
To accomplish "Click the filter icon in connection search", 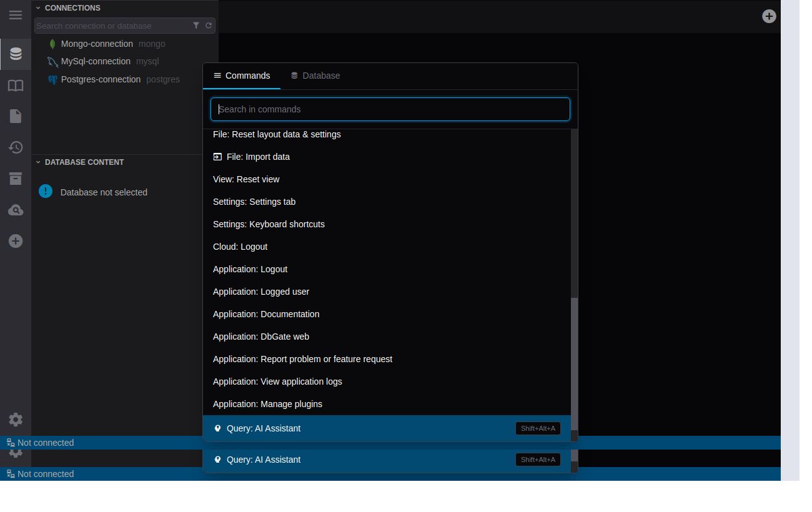I will pyautogui.click(x=196, y=26).
